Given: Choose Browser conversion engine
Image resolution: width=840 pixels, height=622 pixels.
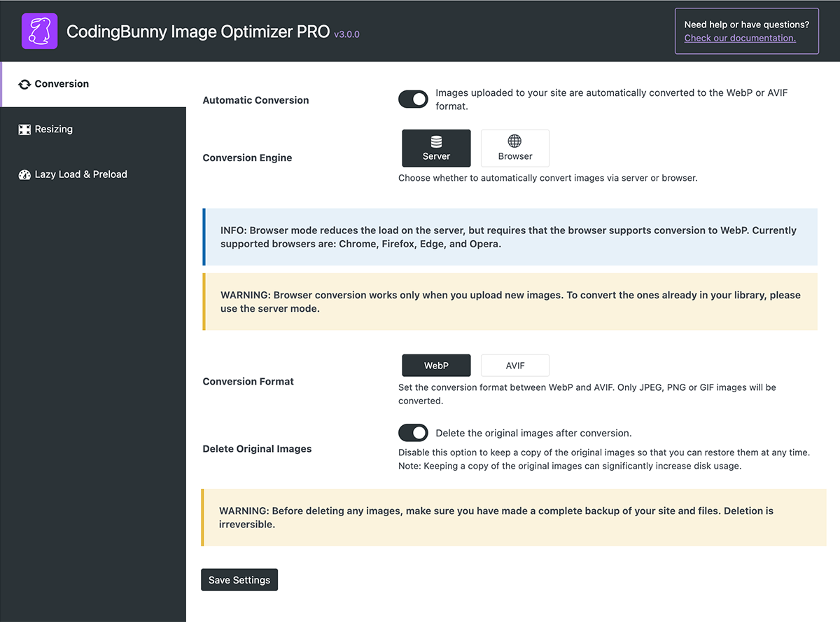Looking at the screenshot, I should pyautogui.click(x=515, y=148).
